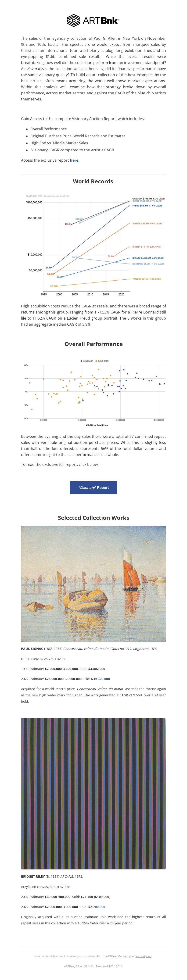The height and width of the screenshot is (980, 187).
Task: Manage preferences via the subscription link
Action: [x=144, y=956]
